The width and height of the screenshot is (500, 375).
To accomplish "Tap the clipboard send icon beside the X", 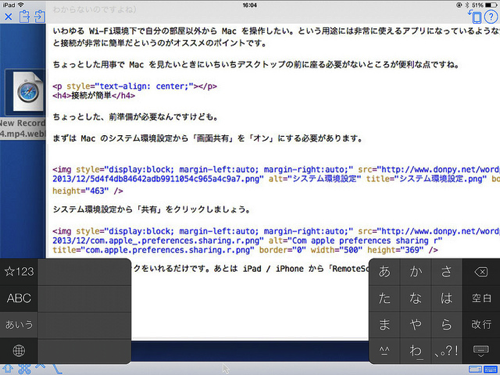I will 24,16.
